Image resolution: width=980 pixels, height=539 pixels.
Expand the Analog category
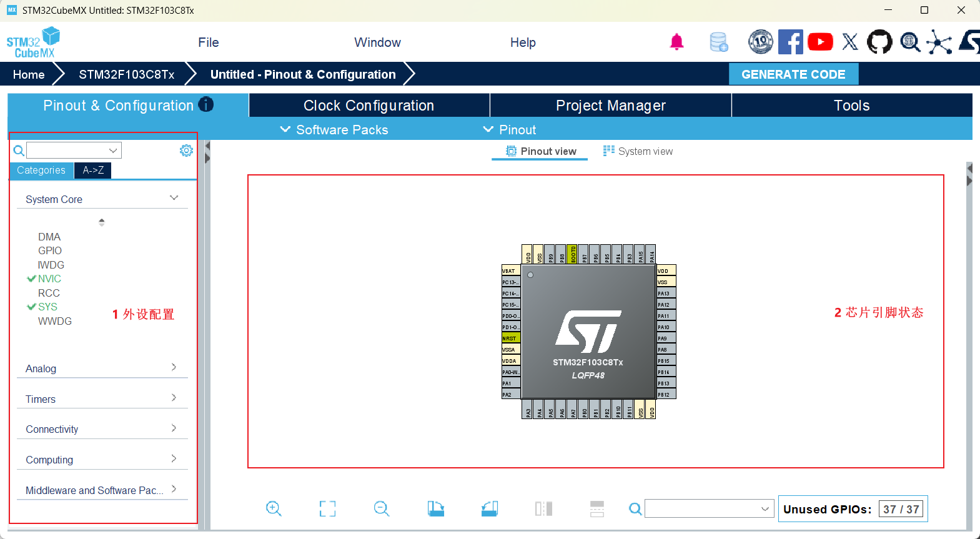[102, 368]
